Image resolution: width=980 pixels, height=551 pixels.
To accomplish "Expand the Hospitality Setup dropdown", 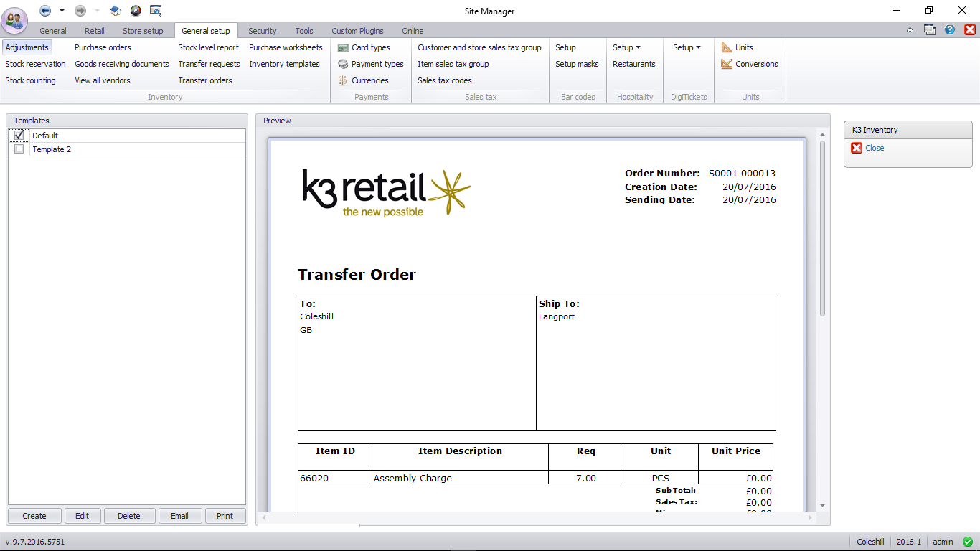I will pos(626,47).
